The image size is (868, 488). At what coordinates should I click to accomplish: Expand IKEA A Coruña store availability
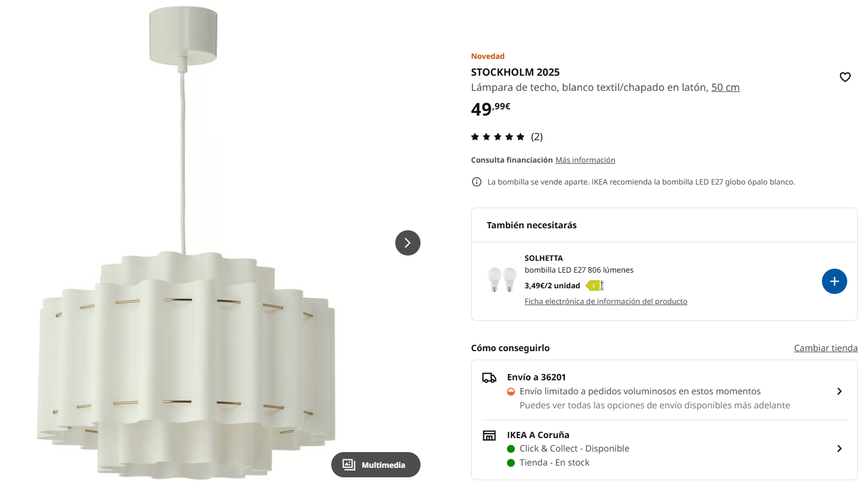(664, 449)
